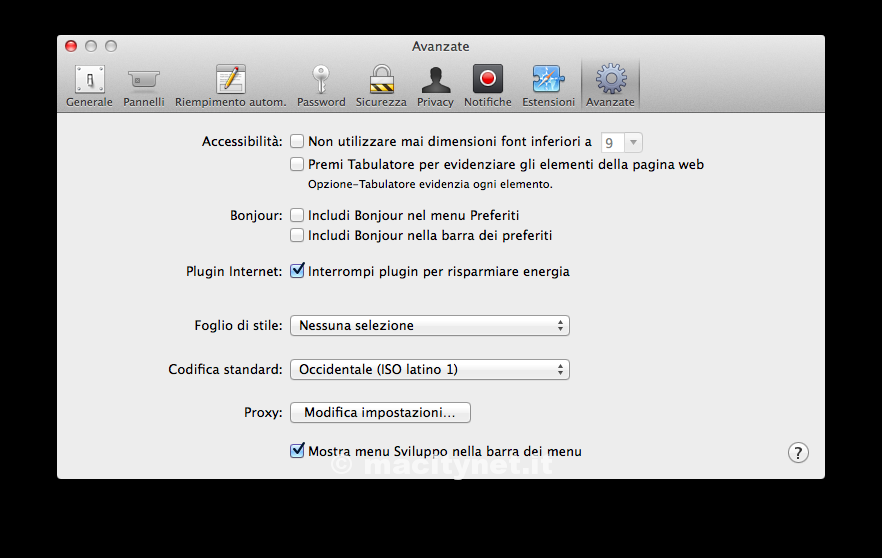
Task: Open the Sicurezza padlock pane
Action: pyautogui.click(x=381, y=86)
